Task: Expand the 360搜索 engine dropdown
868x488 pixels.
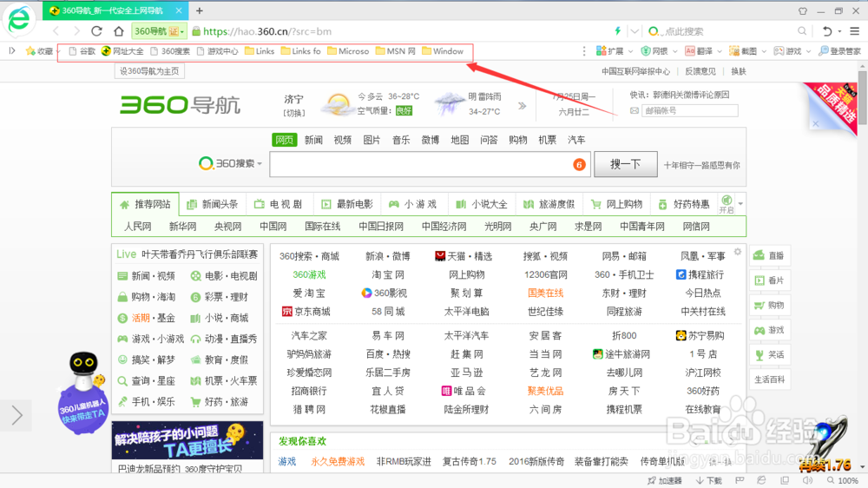Action: pos(260,164)
